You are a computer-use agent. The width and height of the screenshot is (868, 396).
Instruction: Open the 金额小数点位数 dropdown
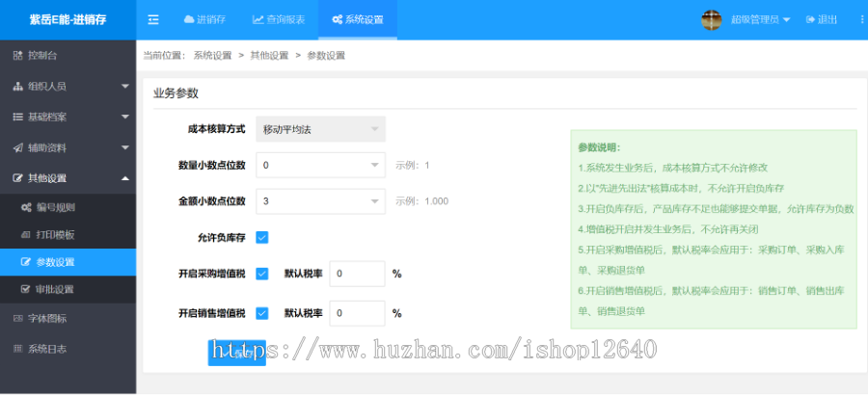(320, 200)
